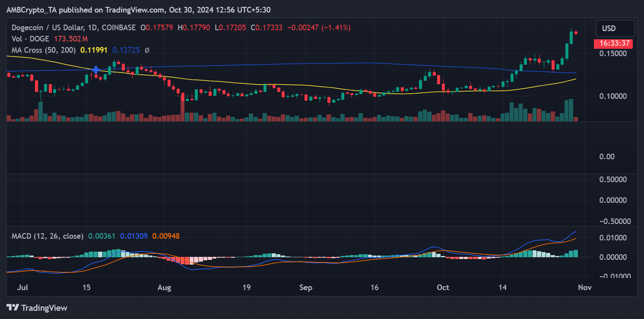
Task: Click the Oct label on the time axis
Action: click(443, 287)
